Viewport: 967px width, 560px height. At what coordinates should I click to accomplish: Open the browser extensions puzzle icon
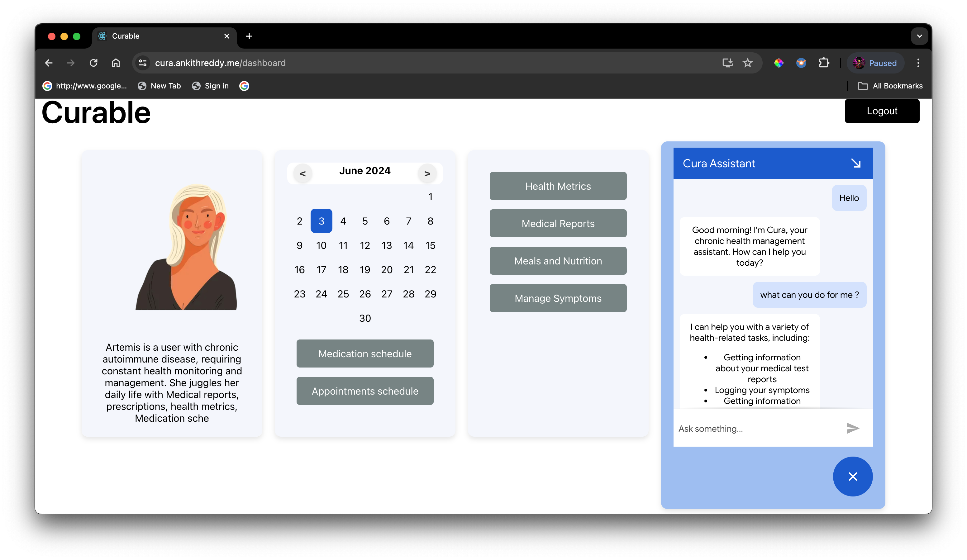point(823,63)
